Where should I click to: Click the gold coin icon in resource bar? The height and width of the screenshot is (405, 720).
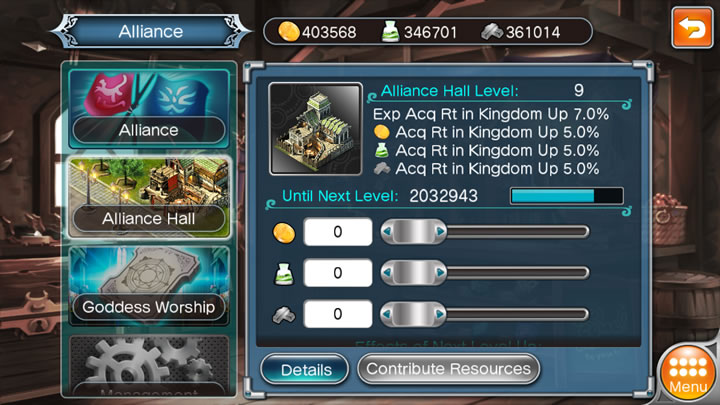pyautogui.click(x=289, y=32)
